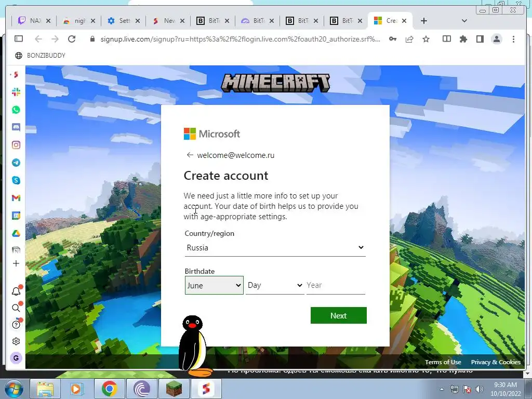Open a new browser tab

(424, 21)
